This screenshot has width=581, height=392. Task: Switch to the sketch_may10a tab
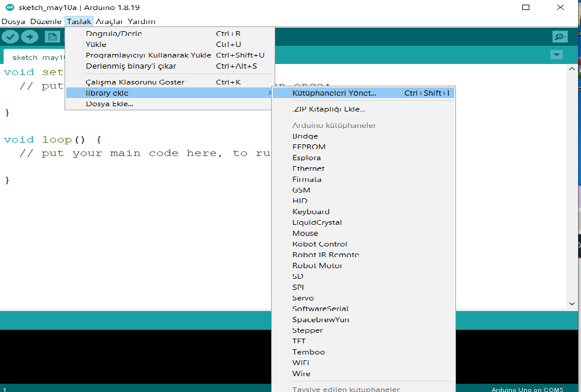34,58
